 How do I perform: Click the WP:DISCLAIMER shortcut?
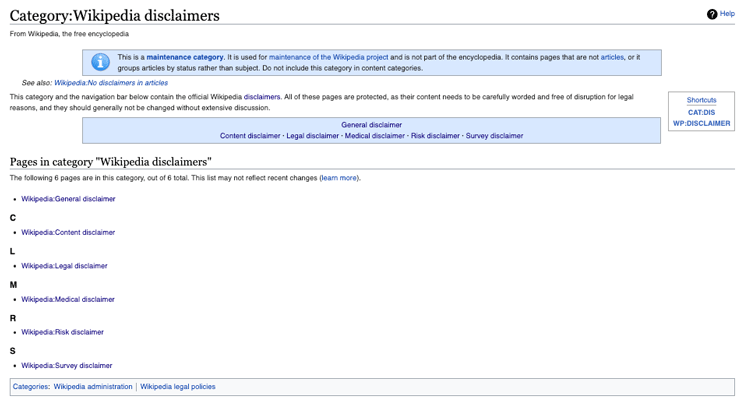pos(701,123)
